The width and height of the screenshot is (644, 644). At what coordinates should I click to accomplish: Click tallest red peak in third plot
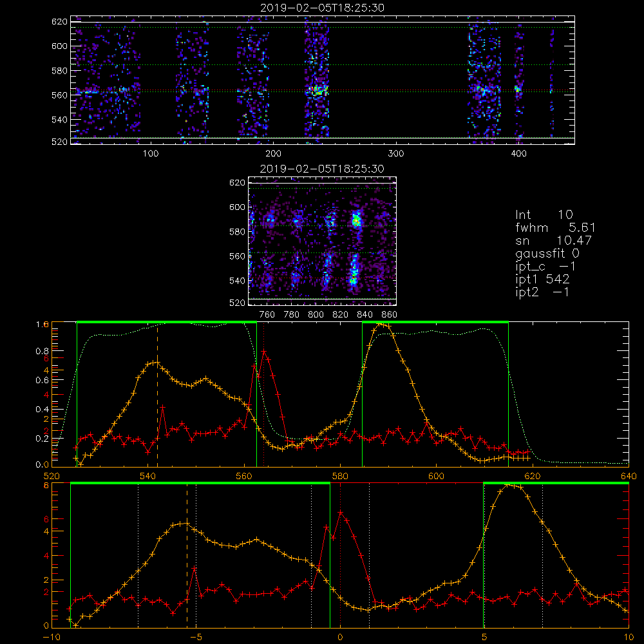tap(263, 352)
